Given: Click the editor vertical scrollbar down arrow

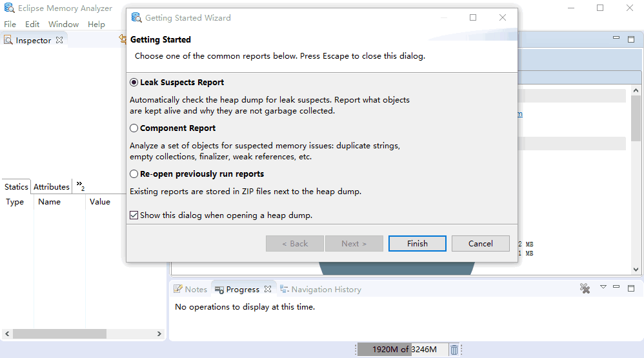Looking at the screenshot, I should click(636, 270).
